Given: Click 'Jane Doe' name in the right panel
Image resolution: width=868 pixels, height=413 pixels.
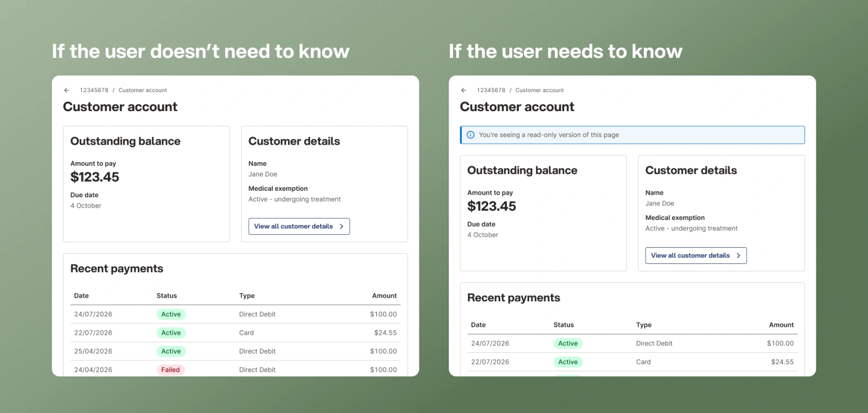Looking at the screenshot, I should (660, 204).
